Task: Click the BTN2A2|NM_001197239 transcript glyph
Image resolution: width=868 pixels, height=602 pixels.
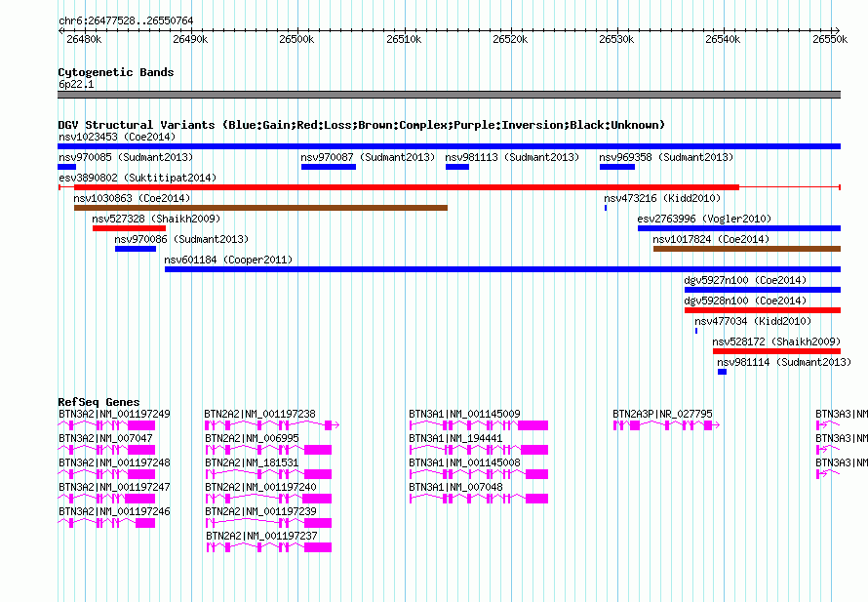Action: pos(268,523)
